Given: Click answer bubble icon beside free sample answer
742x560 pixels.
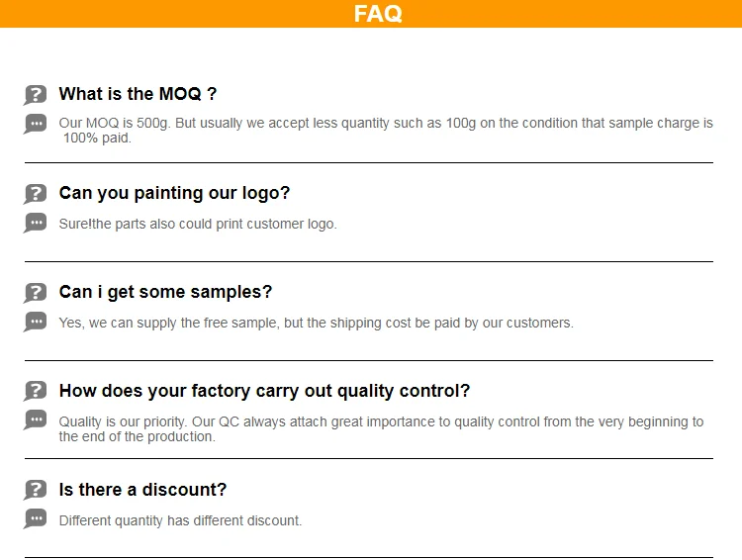Looking at the screenshot, I should click(36, 322).
